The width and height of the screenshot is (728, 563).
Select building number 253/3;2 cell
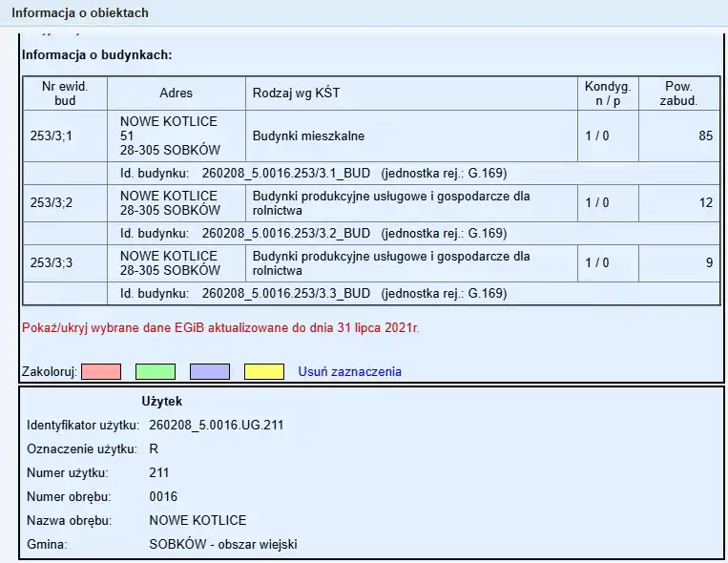52,202
